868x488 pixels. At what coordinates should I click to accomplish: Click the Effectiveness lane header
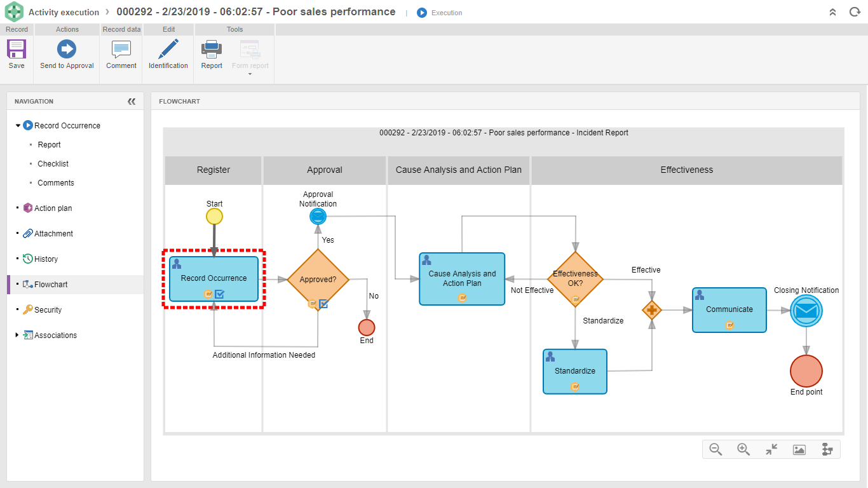[687, 170]
